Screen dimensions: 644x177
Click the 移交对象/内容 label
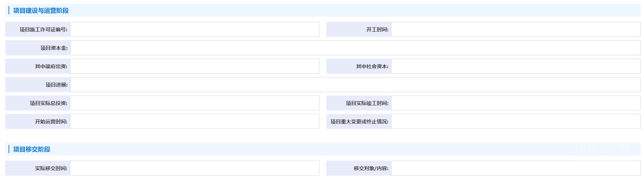coord(371,168)
